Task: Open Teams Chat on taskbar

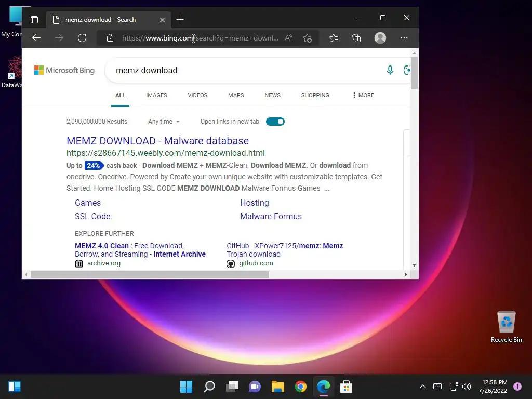Action: [255, 387]
